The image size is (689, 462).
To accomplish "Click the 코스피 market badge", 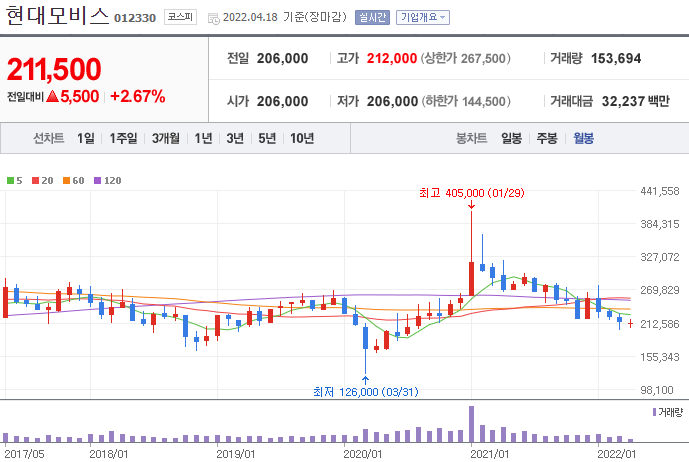I will tap(180, 17).
